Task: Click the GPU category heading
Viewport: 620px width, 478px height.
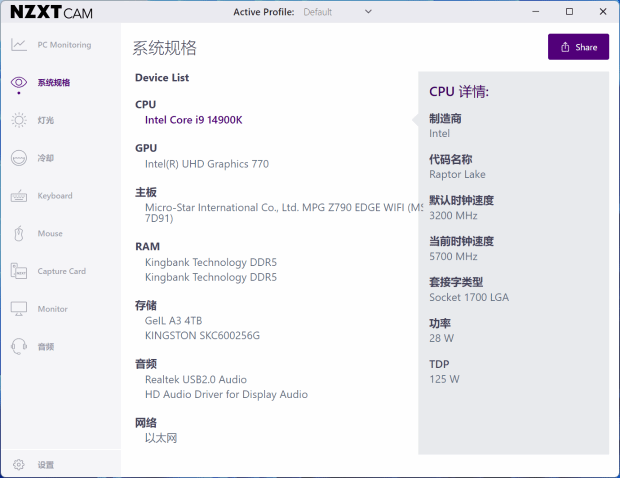Action: (x=146, y=148)
